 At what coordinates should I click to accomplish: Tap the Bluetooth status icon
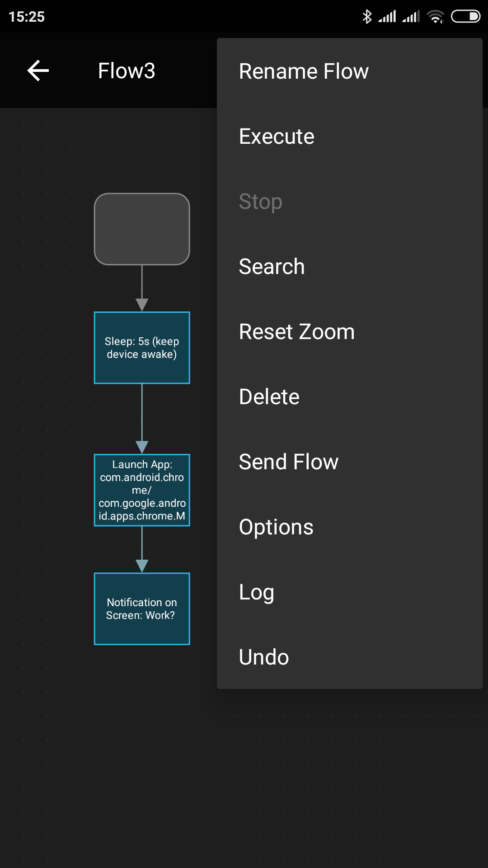[367, 17]
